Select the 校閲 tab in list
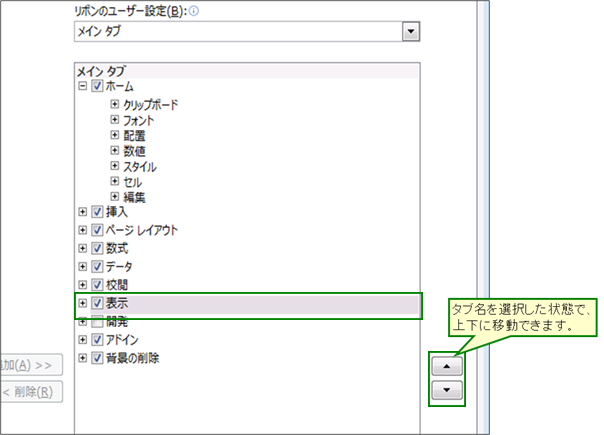Image resolution: width=604 pixels, height=435 pixels. pos(116,285)
